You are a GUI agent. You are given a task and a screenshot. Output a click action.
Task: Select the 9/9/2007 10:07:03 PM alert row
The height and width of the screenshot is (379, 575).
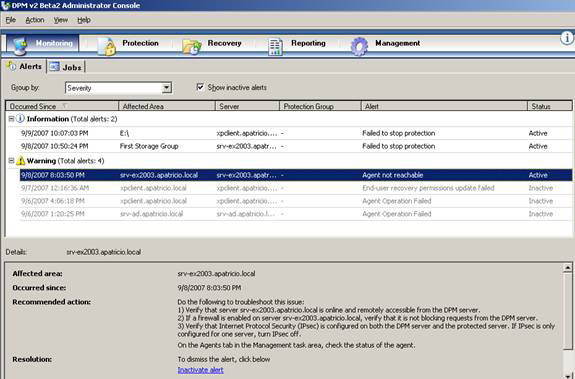pyautogui.click(x=296, y=133)
